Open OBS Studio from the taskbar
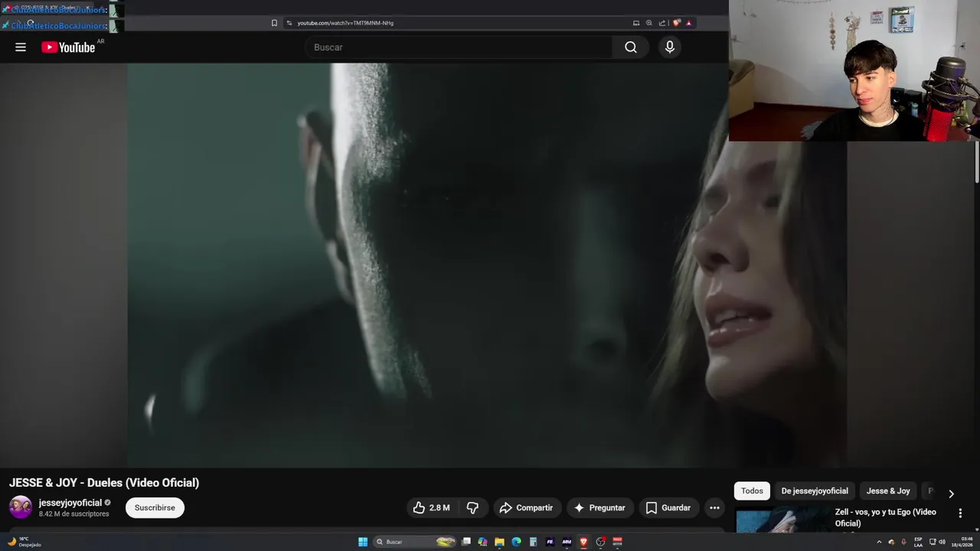 (x=600, y=542)
